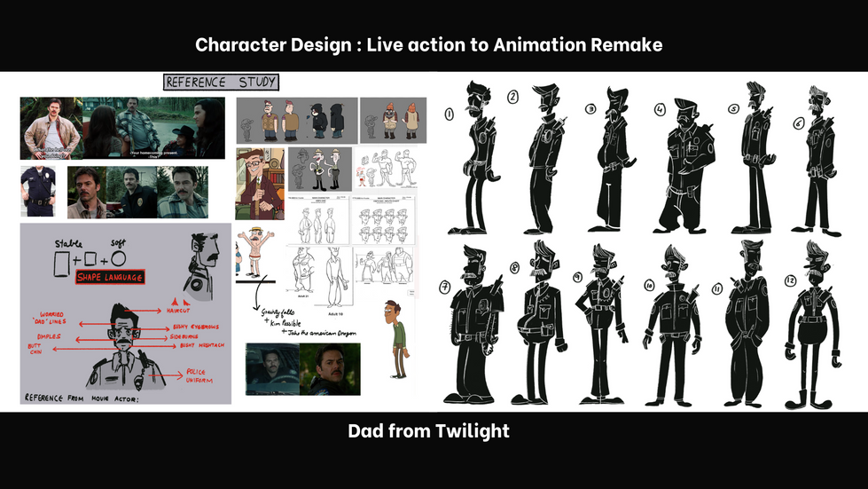Click the "POLICE UNIFORM" annotation
The width and height of the screenshot is (868, 489).
click(x=199, y=376)
